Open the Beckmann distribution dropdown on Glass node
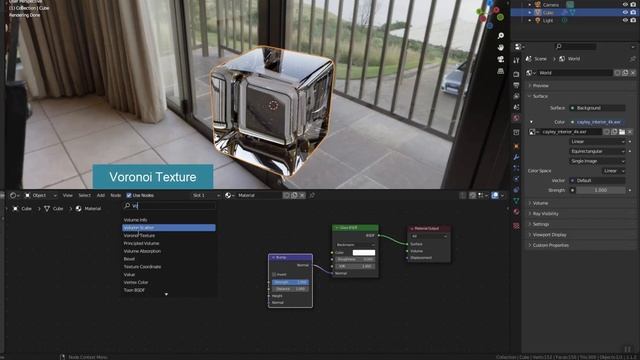This screenshot has height=360, width=640. [x=355, y=245]
